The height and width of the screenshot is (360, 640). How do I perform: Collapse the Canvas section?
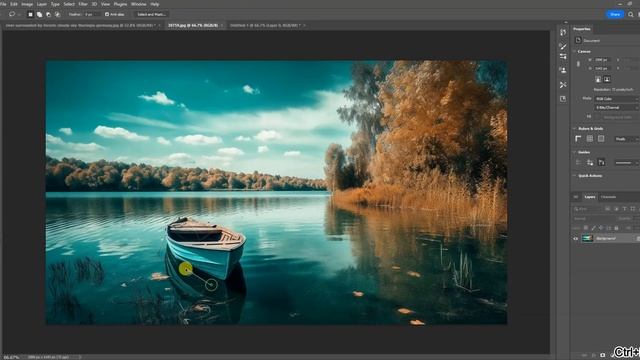click(575, 51)
